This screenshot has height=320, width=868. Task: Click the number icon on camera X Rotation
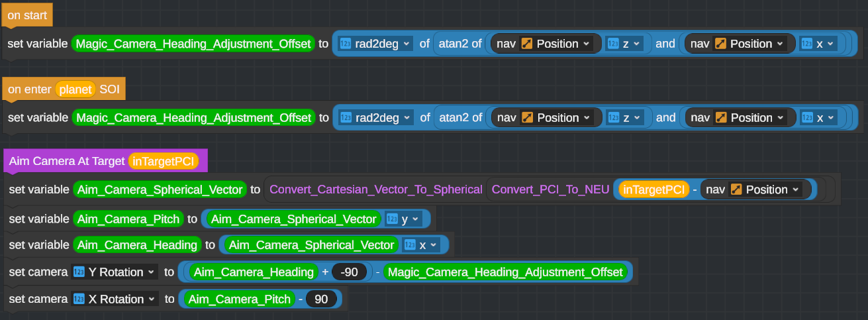point(79,299)
